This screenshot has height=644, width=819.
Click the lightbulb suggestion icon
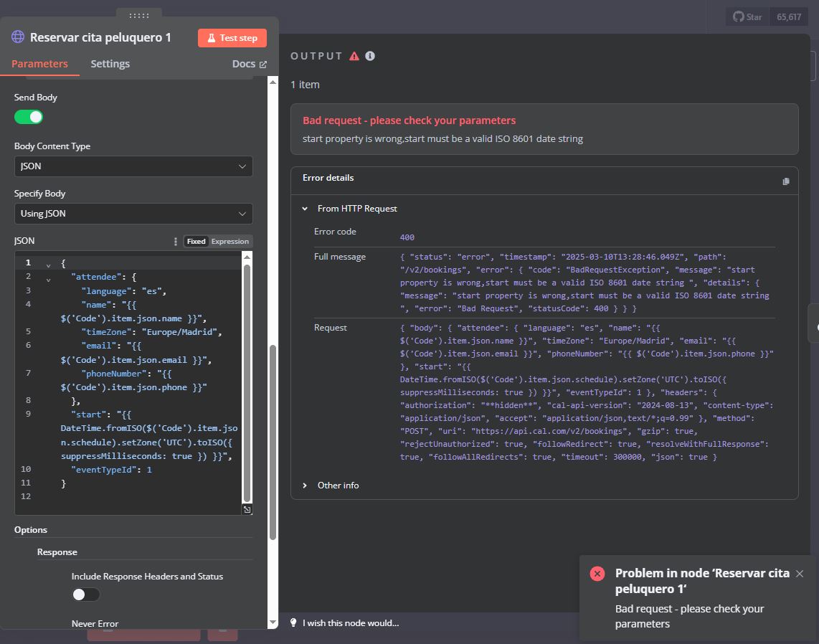[x=293, y=622]
